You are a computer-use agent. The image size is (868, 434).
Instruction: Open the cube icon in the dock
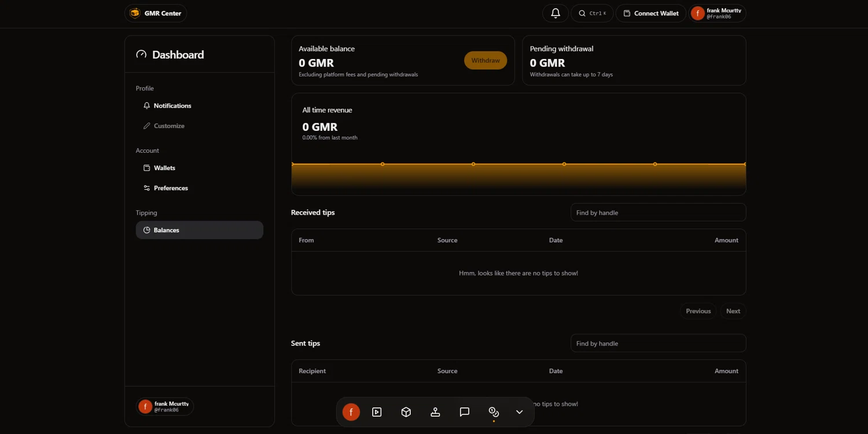[x=406, y=412]
